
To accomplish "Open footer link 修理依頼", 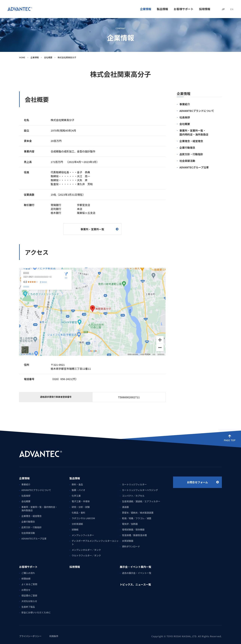I will tap(26, 579).
